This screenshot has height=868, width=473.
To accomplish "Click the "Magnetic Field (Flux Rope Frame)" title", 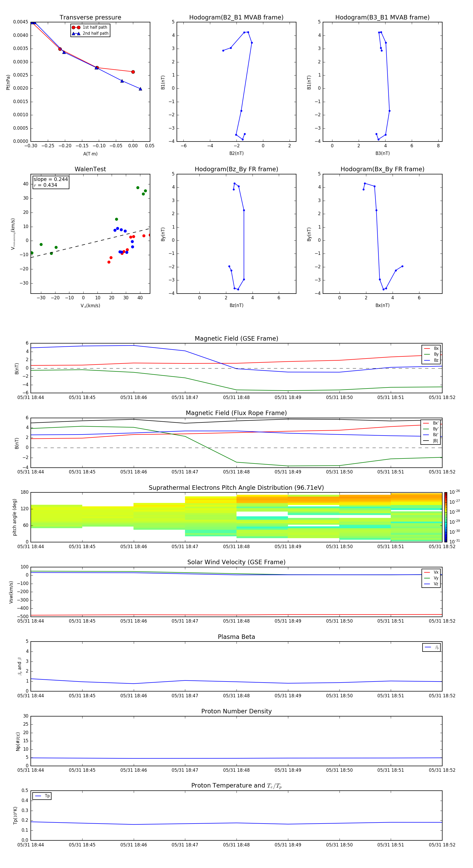I will point(236,413).
